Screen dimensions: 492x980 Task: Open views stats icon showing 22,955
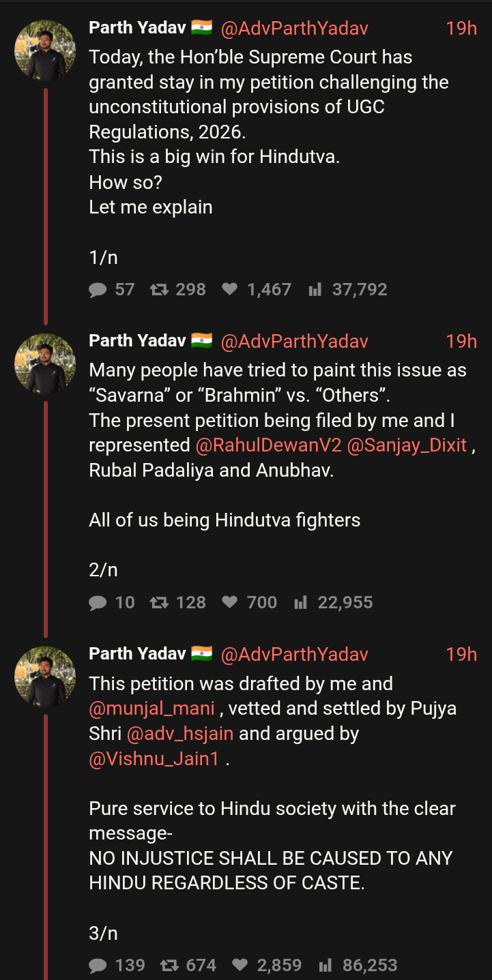point(300,603)
